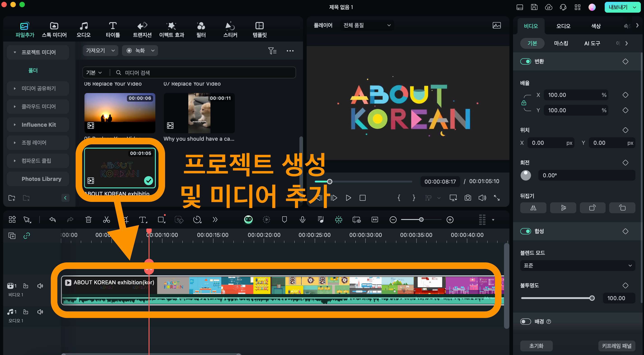Toggle timeline auto-link chain icon
This screenshot has width=644, height=355.
[x=26, y=235]
